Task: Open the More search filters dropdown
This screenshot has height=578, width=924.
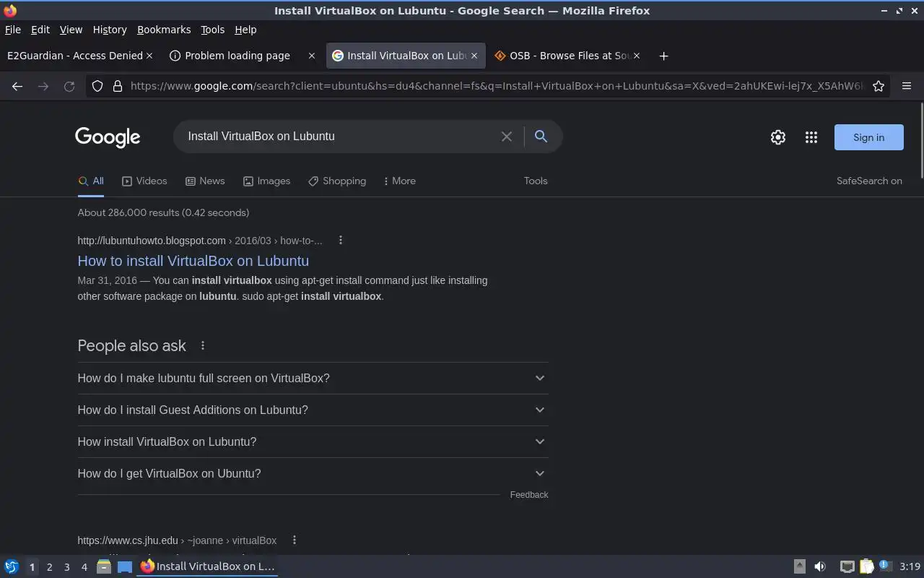Action: (399, 181)
